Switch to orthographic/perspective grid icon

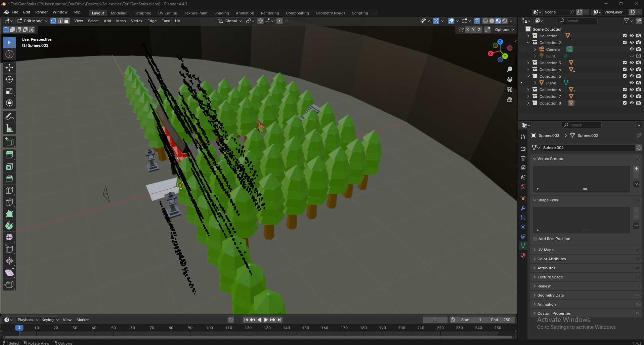point(510,100)
